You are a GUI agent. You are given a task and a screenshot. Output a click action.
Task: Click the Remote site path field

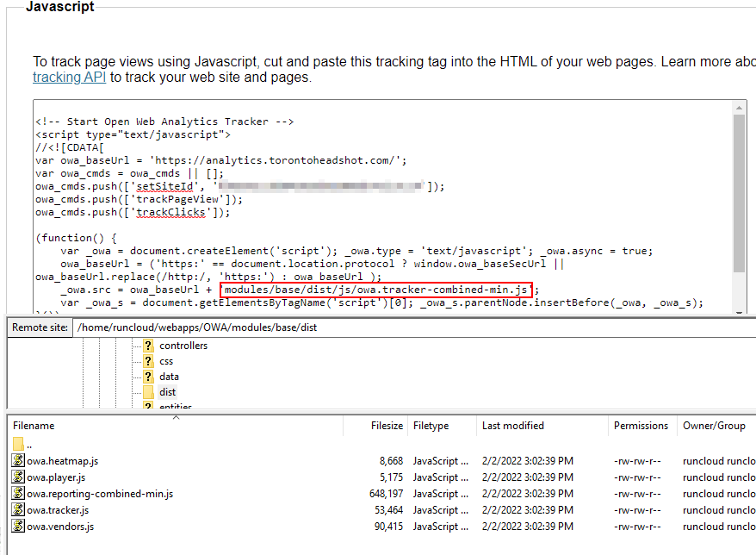click(x=415, y=327)
